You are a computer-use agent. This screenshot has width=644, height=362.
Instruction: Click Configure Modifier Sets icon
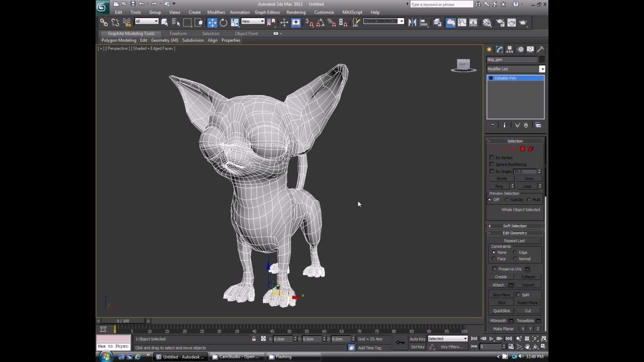538,125
